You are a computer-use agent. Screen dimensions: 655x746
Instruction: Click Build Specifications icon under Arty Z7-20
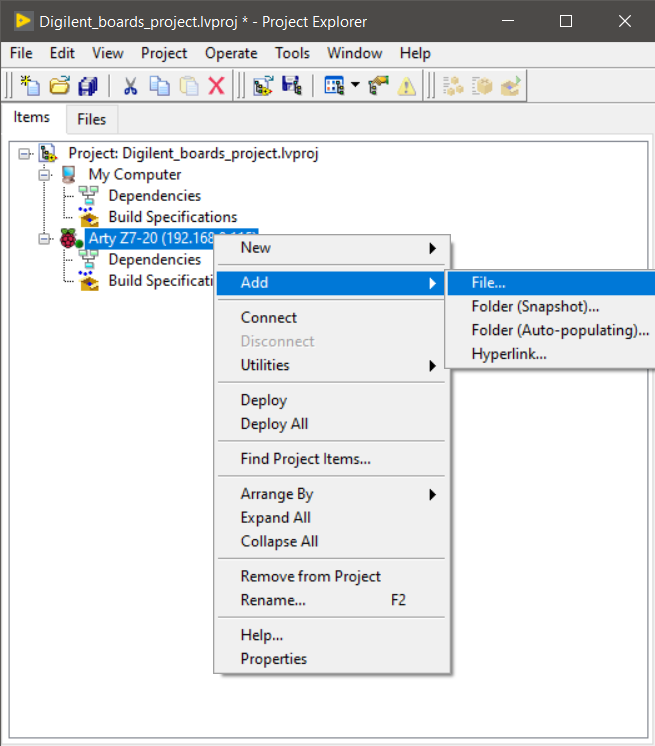pyautogui.click(x=88, y=281)
